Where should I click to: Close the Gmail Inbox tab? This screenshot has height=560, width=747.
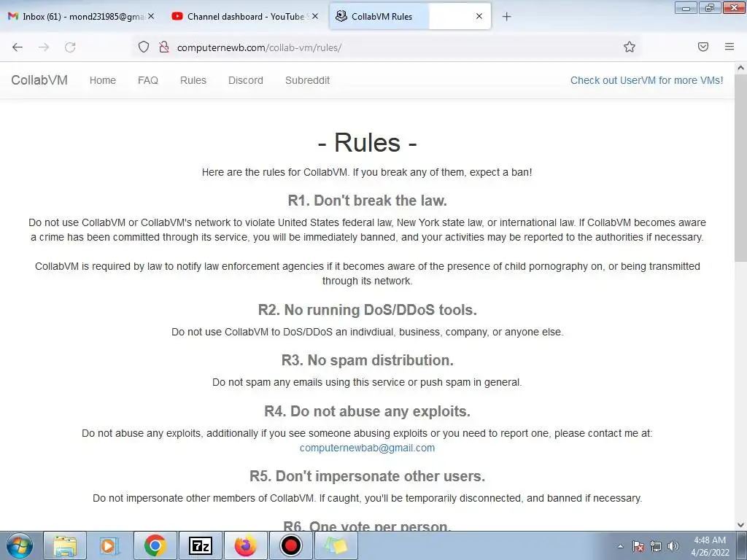point(151,16)
